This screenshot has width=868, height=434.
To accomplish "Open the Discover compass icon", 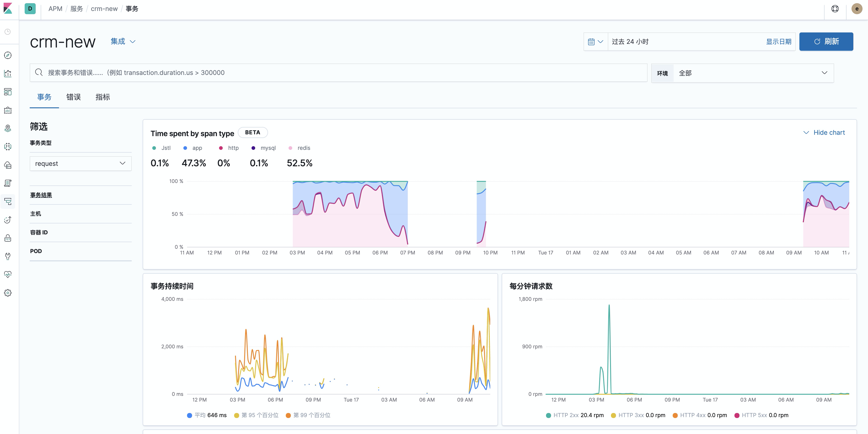I will (8, 56).
